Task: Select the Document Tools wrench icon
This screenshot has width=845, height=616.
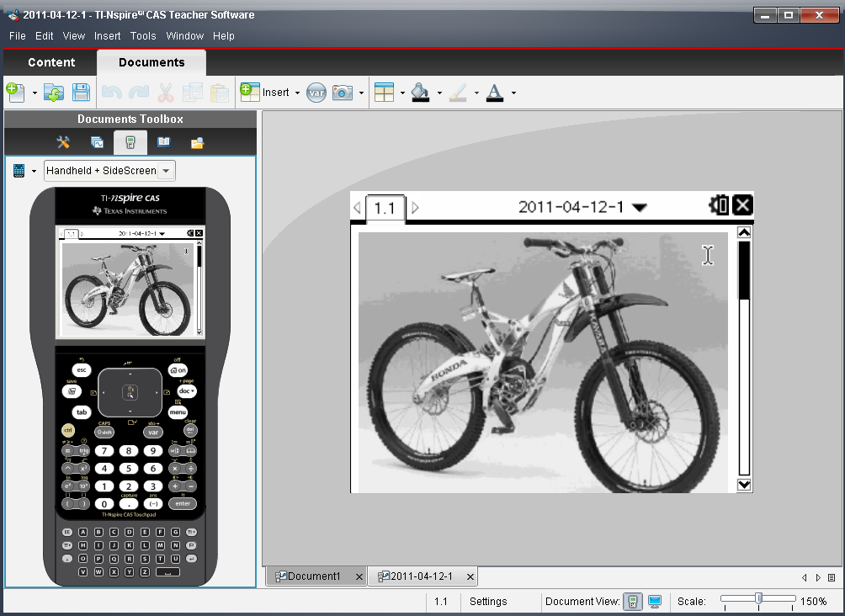Action: click(x=63, y=142)
